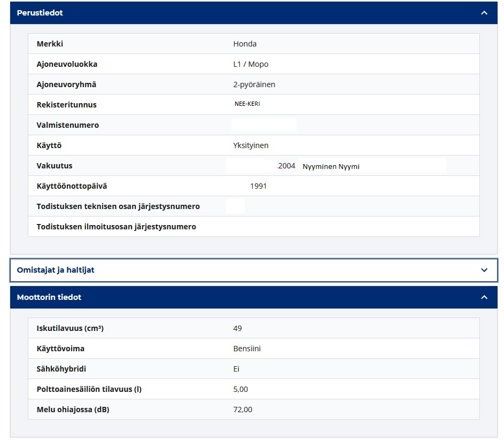
Task: Select the .2004 insurance date text
Action: click(286, 166)
